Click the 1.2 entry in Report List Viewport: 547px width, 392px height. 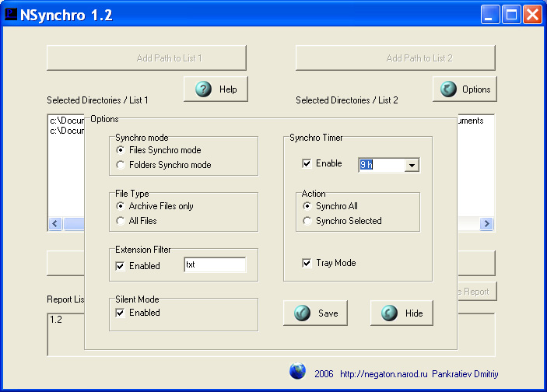pyautogui.click(x=56, y=320)
